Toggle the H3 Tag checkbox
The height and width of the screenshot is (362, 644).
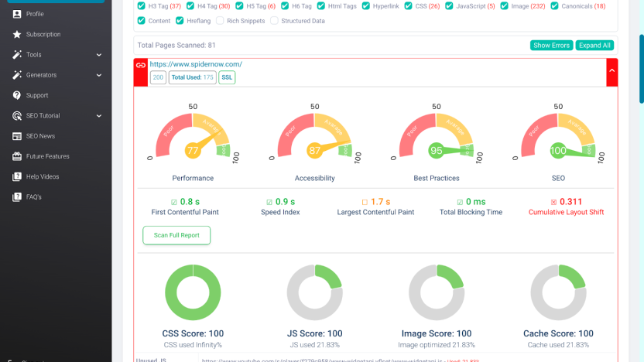point(142,5)
